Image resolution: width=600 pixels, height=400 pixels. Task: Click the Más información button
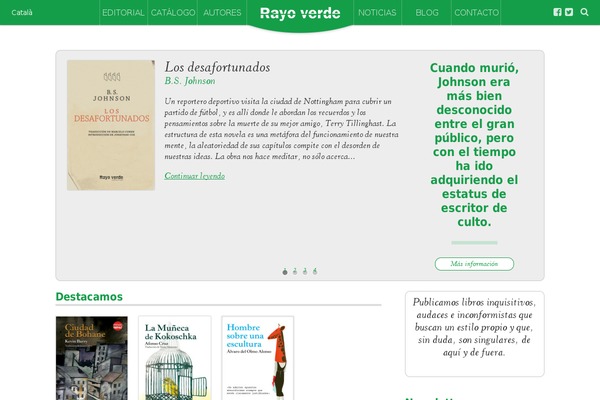pos(474,264)
